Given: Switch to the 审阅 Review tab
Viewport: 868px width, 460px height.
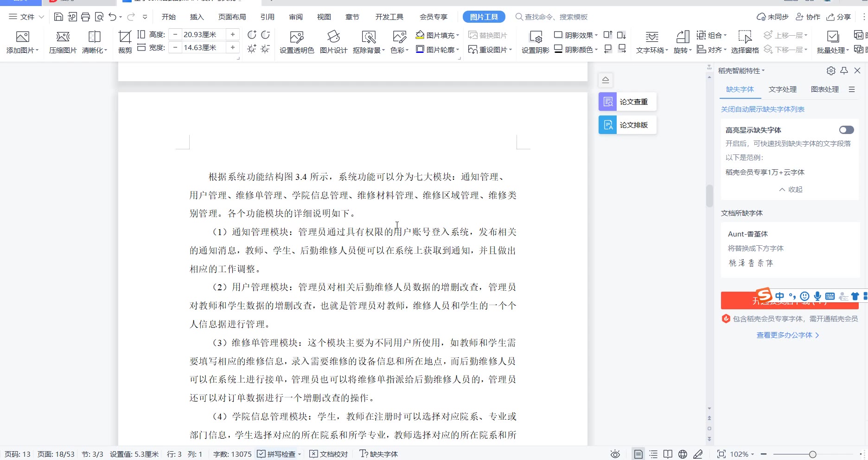Looking at the screenshot, I should 296,17.
